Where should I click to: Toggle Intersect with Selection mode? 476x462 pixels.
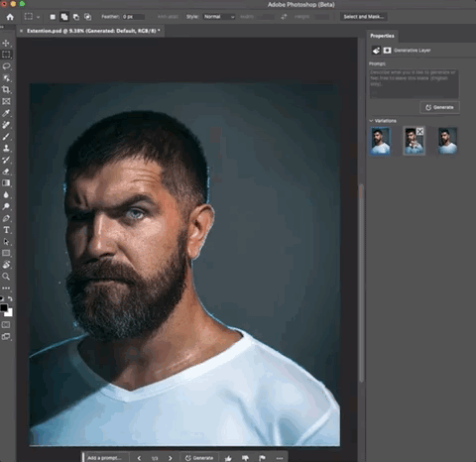coord(87,17)
